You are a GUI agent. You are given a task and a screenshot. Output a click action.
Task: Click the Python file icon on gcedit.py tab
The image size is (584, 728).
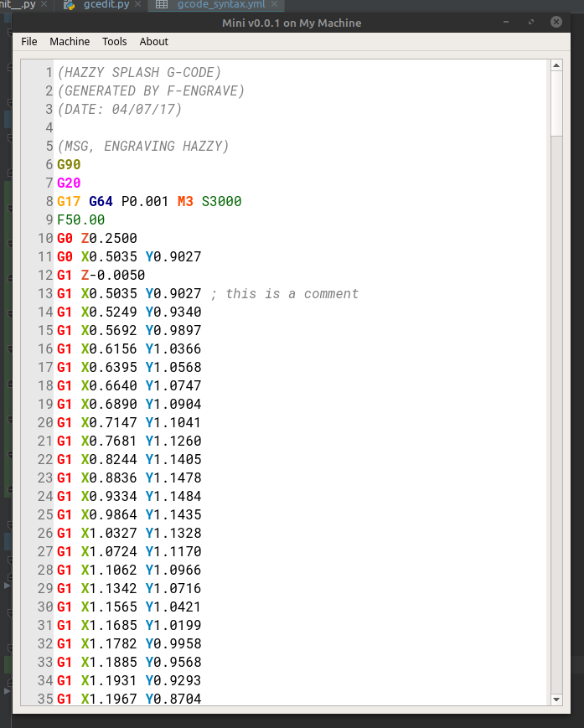click(x=70, y=5)
